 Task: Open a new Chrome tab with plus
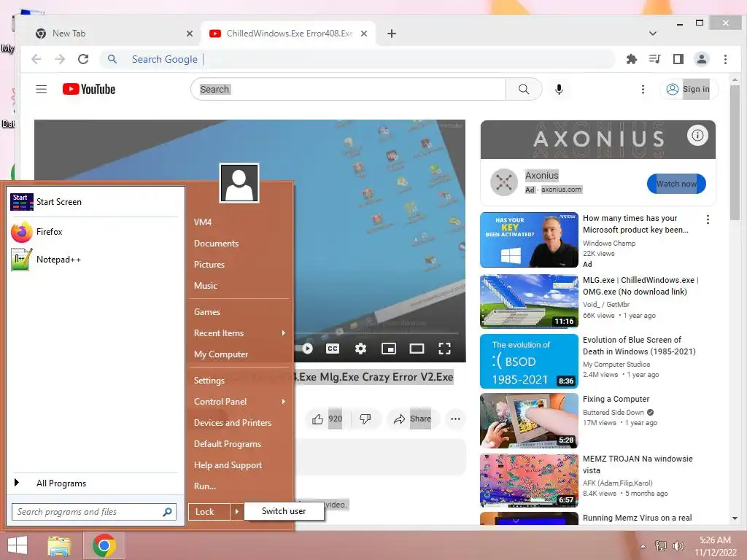392,34
